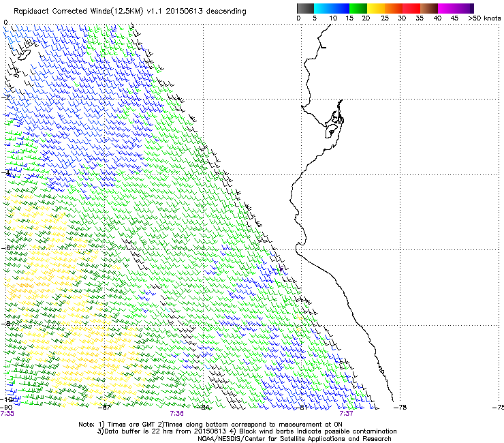Screen dimensions: 504x443
Task: Click the large Galapagos island outline
Action: click(24, 55)
